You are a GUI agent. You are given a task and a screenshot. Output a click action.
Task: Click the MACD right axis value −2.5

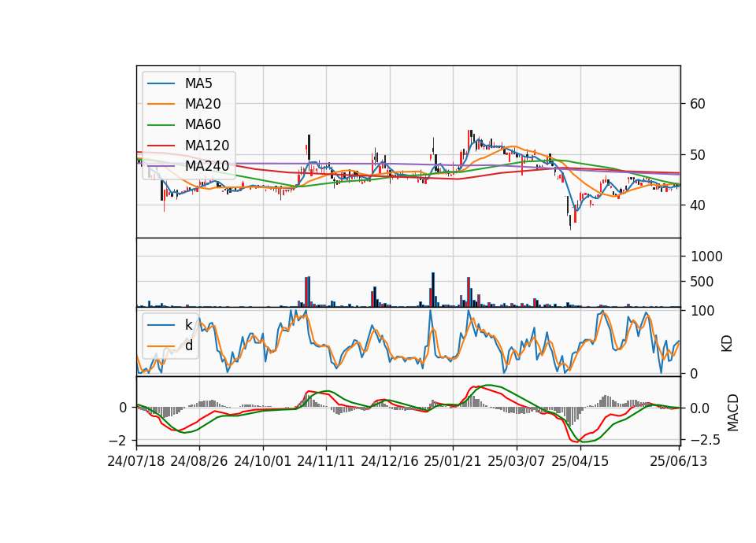(706, 440)
